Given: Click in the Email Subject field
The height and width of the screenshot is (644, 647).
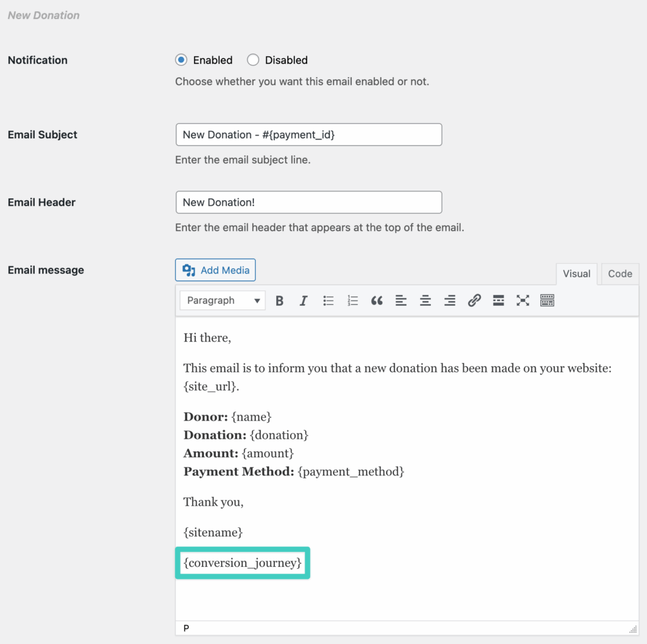Looking at the screenshot, I should tap(308, 134).
